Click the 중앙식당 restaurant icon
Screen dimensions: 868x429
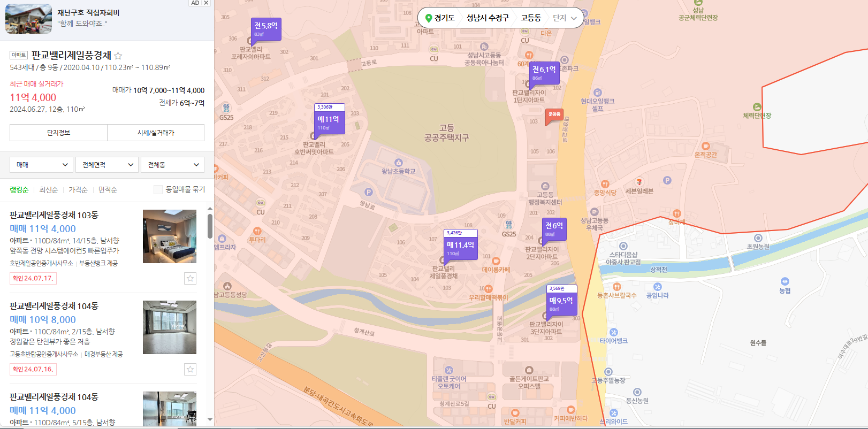(x=605, y=184)
